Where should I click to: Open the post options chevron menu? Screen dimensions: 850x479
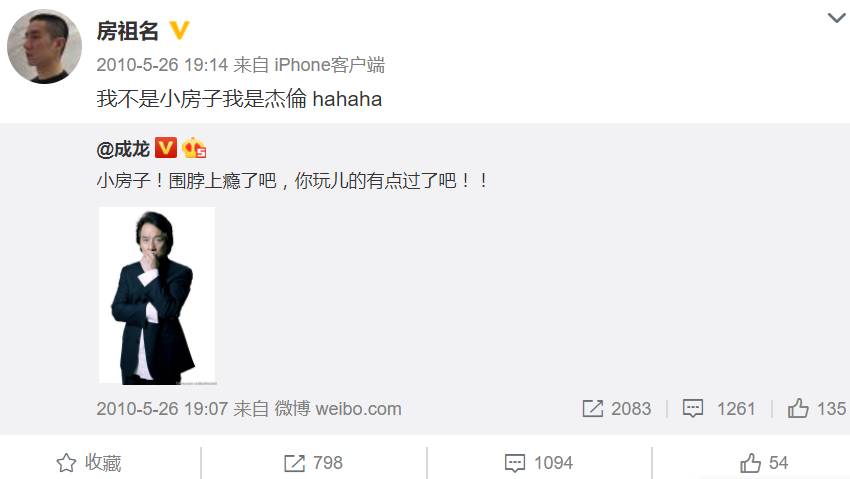coord(836,18)
